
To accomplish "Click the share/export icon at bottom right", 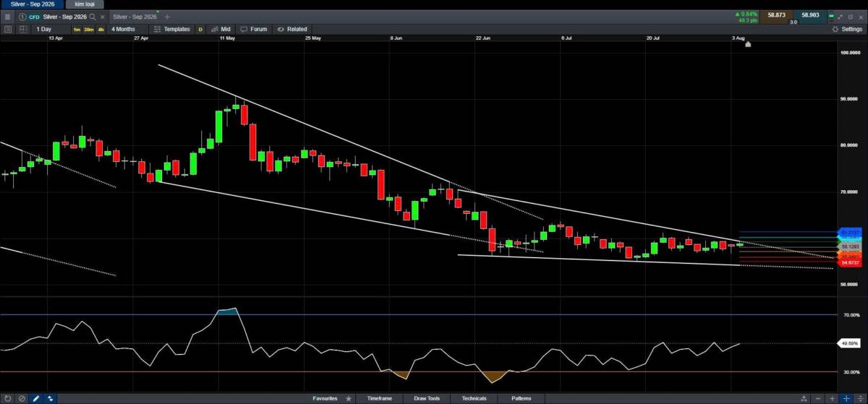I will click(804, 398).
